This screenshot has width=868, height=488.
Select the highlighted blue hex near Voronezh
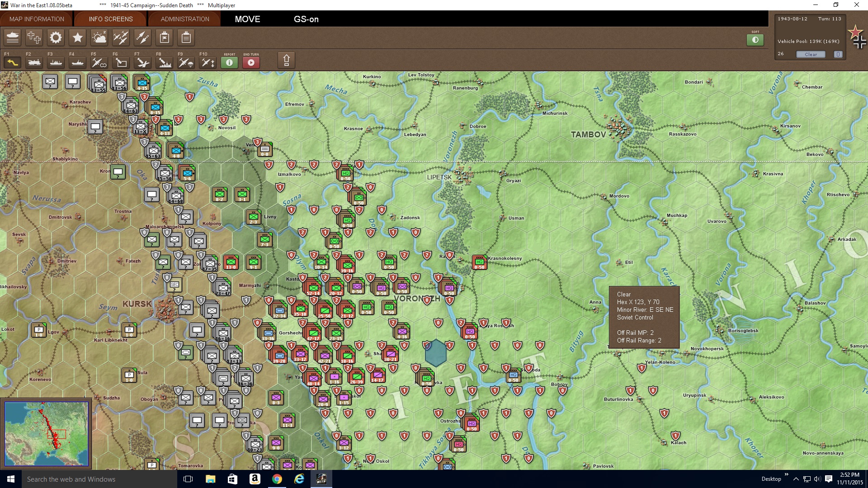pos(436,353)
